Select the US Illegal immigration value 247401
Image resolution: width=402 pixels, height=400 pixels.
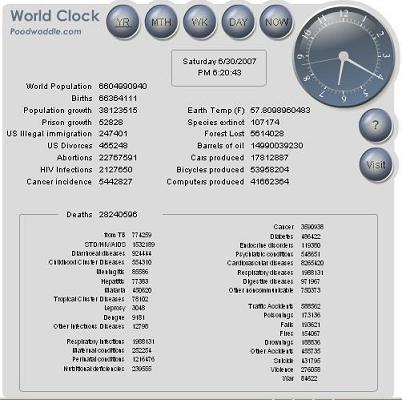pyautogui.click(x=113, y=133)
